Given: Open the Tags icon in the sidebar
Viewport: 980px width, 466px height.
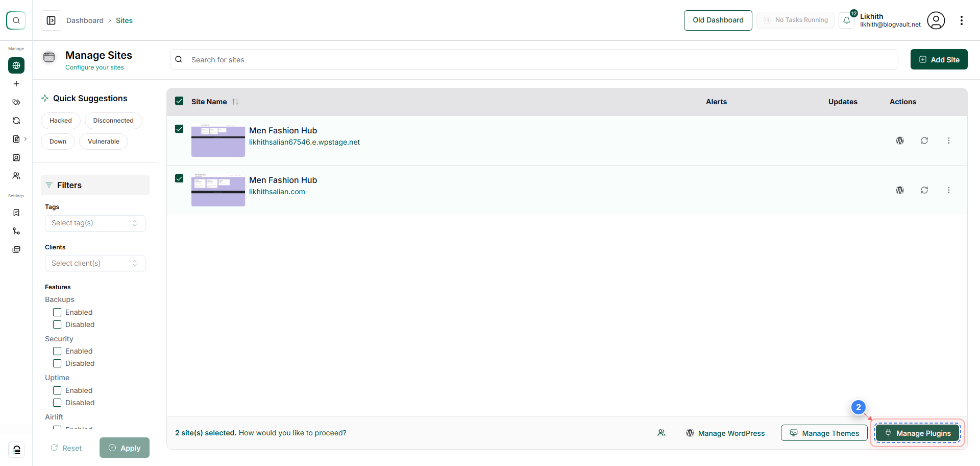Looking at the screenshot, I should (16, 102).
